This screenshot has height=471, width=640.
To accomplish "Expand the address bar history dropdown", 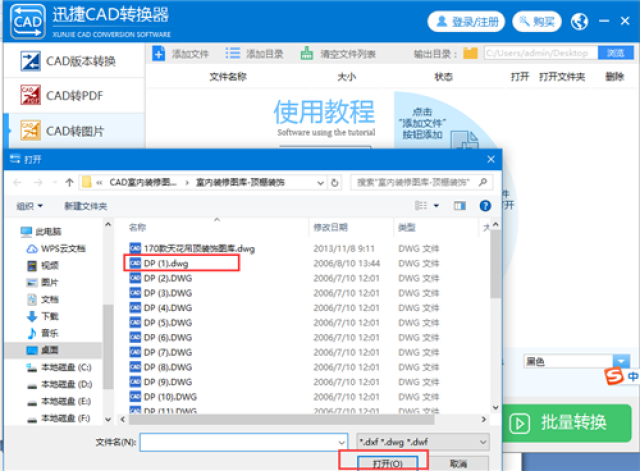I will (321, 183).
